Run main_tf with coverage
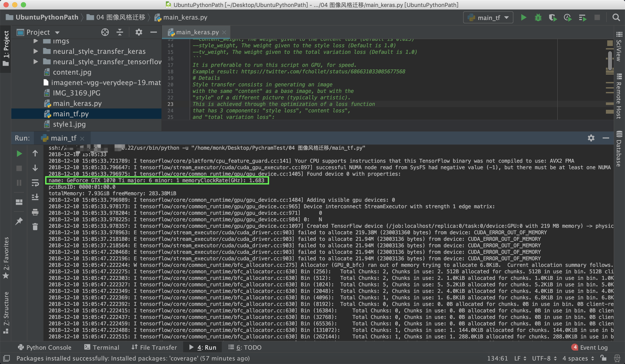Image resolution: width=625 pixels, height=364 pixels. 553,18
